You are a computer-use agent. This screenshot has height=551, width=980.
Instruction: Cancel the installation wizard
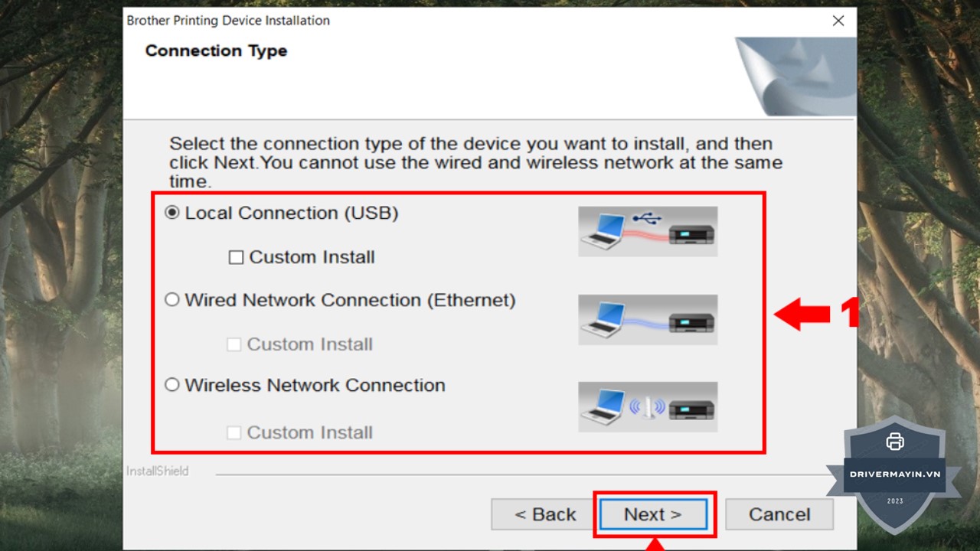[x=779, y=514]
